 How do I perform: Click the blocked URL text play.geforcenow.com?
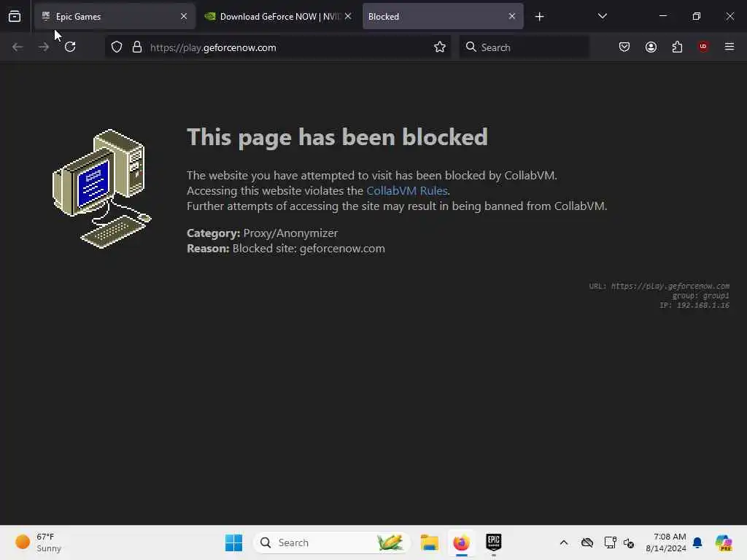coord(670,286)
